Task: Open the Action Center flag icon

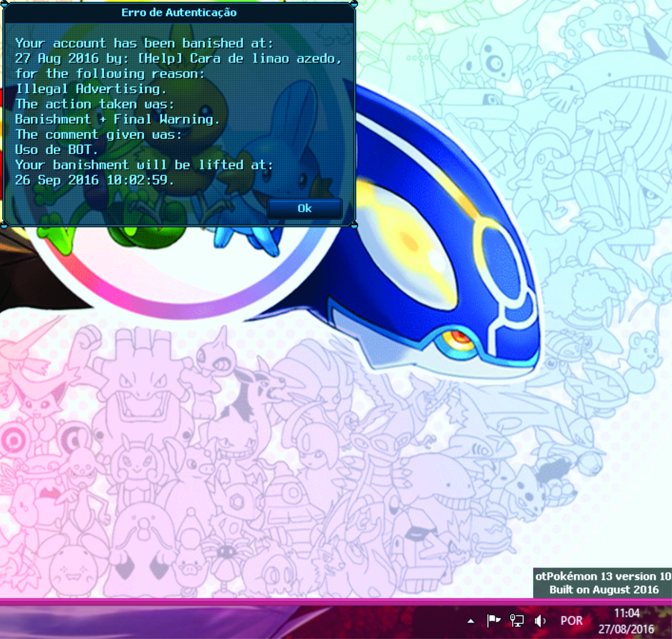Action: [493, 620]
